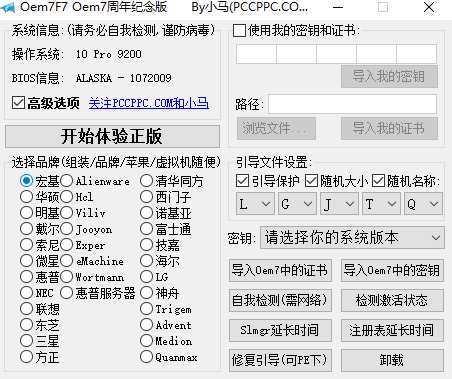Select the LG radio button
Viewport: 452px width, 379px height.
146,277
